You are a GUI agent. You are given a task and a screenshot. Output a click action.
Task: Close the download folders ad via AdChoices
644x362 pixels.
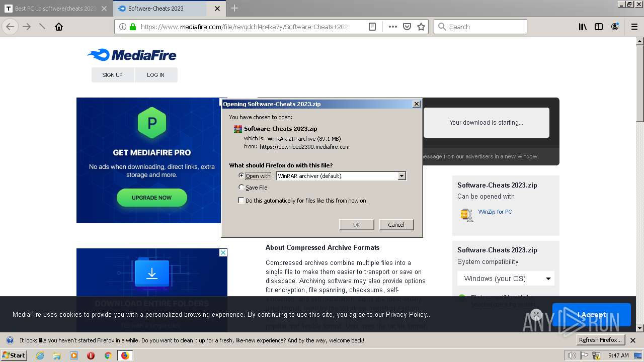click(223, 252)
